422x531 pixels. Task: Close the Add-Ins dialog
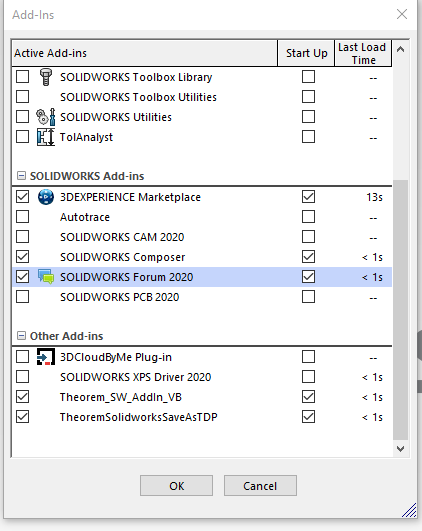[x=402, y=14]
